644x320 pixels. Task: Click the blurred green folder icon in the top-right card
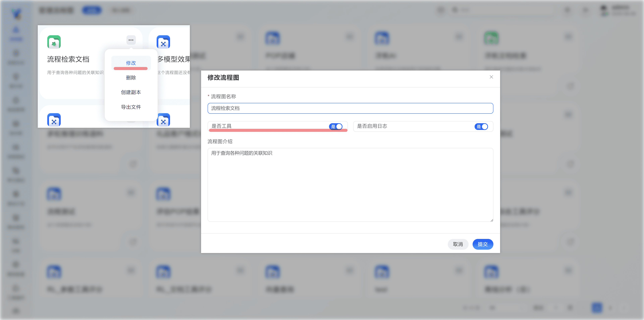491,38
